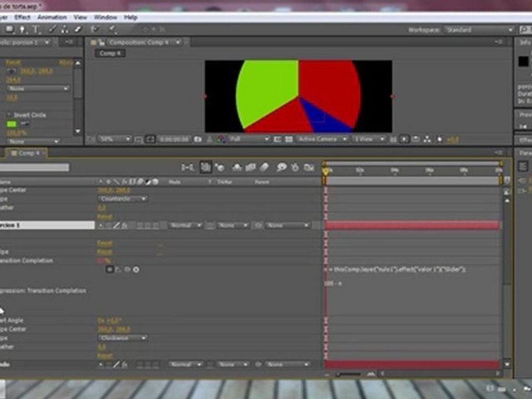The height and width of the screenshot is (399, 532).
Task: Click the take snapshot camera icon
Action: coord(198,139)
